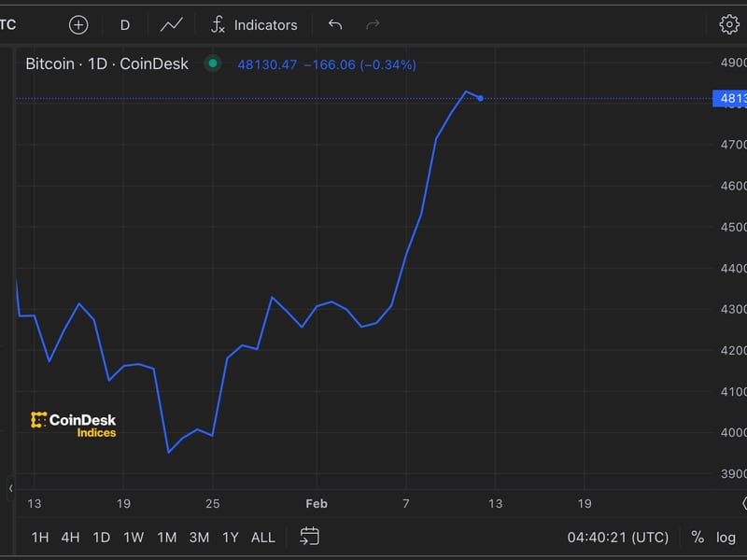The width and height of the screenshot is (747, 560).
Task: Expand the ALL range selector
Action: [262, 537]
